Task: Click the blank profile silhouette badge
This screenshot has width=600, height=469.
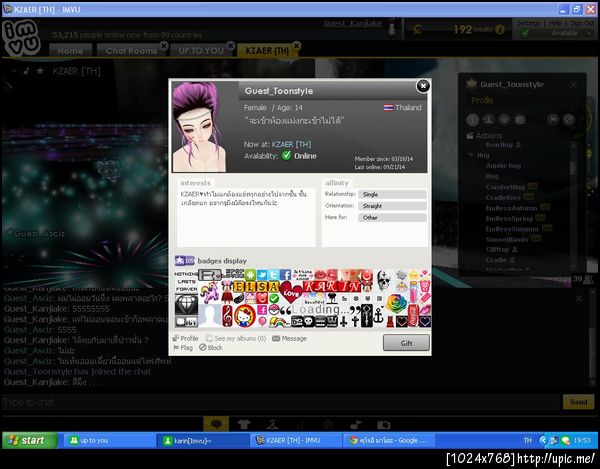Action: tap(210, 315)
